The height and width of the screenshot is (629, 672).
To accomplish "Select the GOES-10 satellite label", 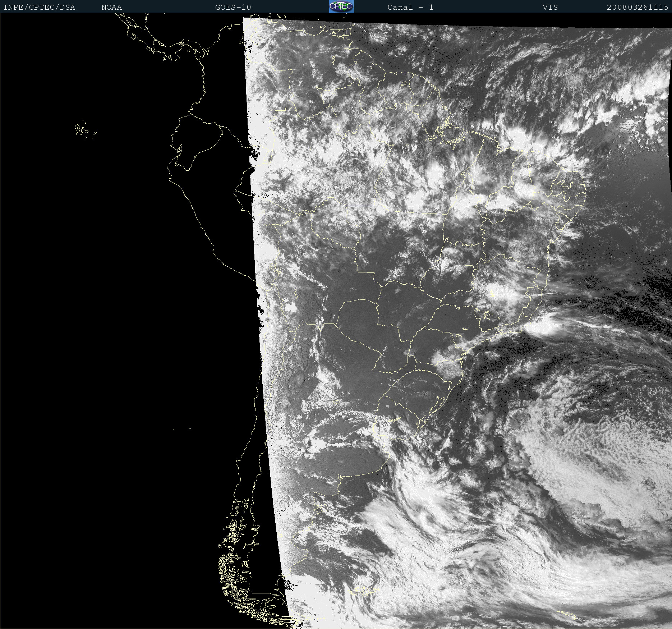I will [233, 7].
